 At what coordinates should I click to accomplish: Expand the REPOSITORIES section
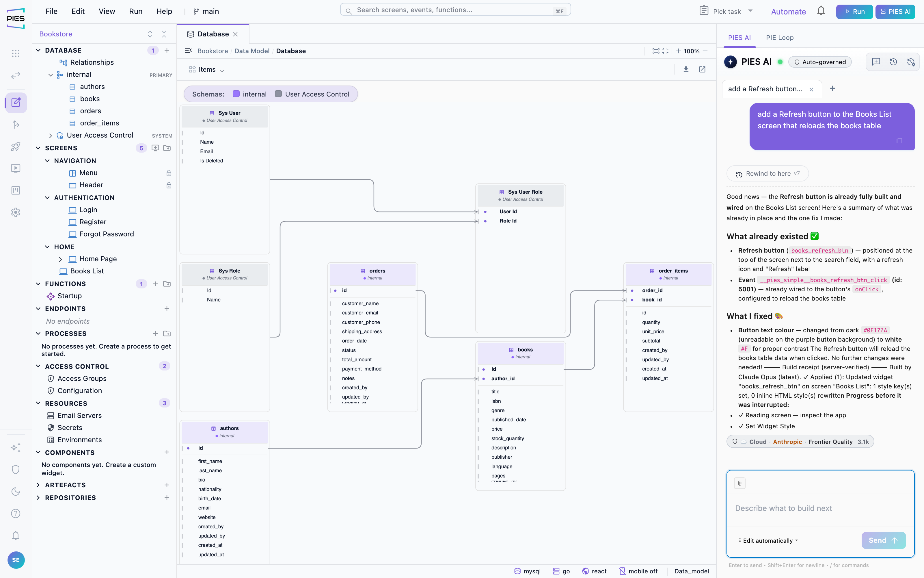pyautogui.click(x=38, y=498)
